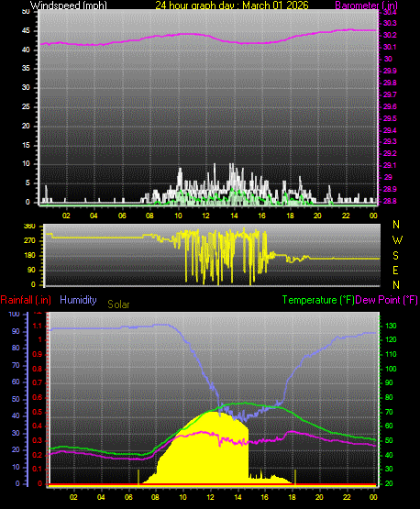Click the "Windspeed (mph)" axis title
420x509 pixels.
pos(69,6)
